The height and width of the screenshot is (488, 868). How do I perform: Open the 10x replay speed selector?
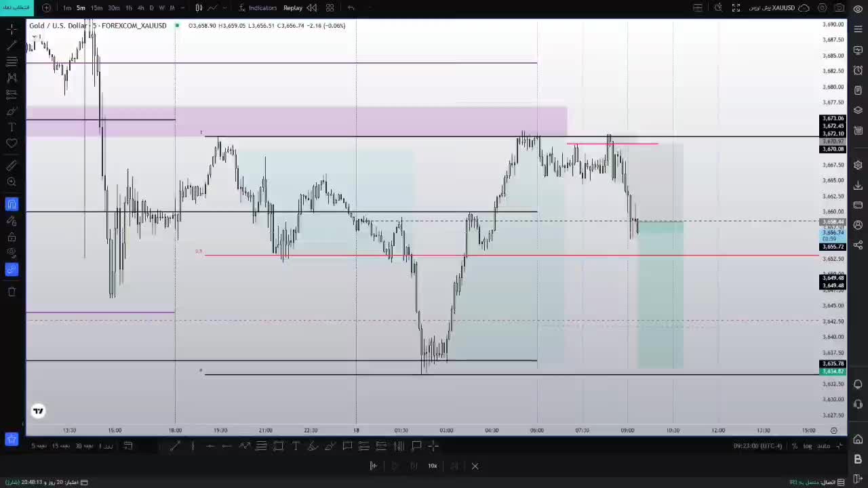pos(432,466)
